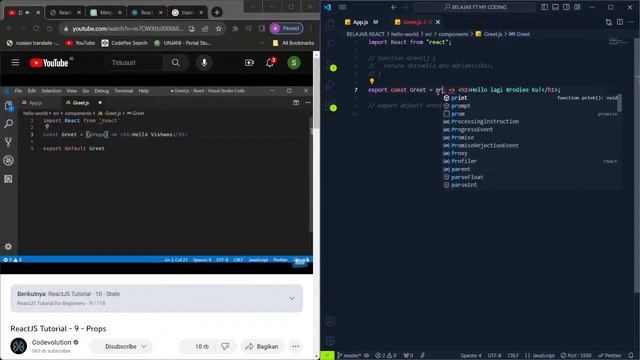
Task: Open Search in VS Code activity bar
Action: point(330,44)
